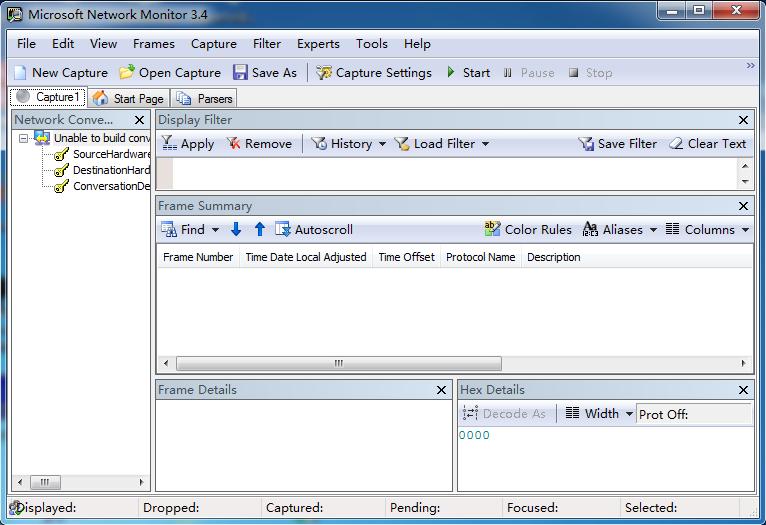Remove the current display filter

[259, 143]
